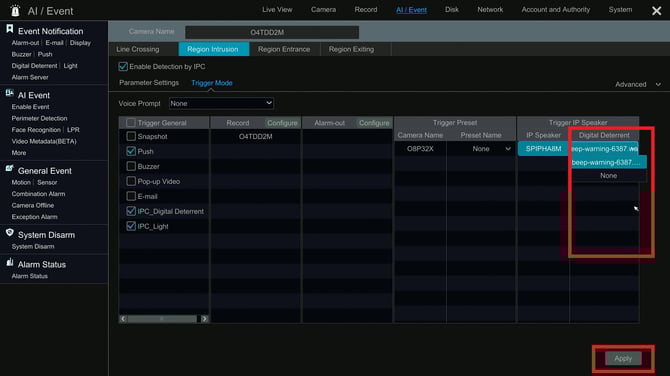This screenshot has width=670, height=376.
Task: Open the Digital Deterrent audio dropdown
Action: [x=604, y=149]
